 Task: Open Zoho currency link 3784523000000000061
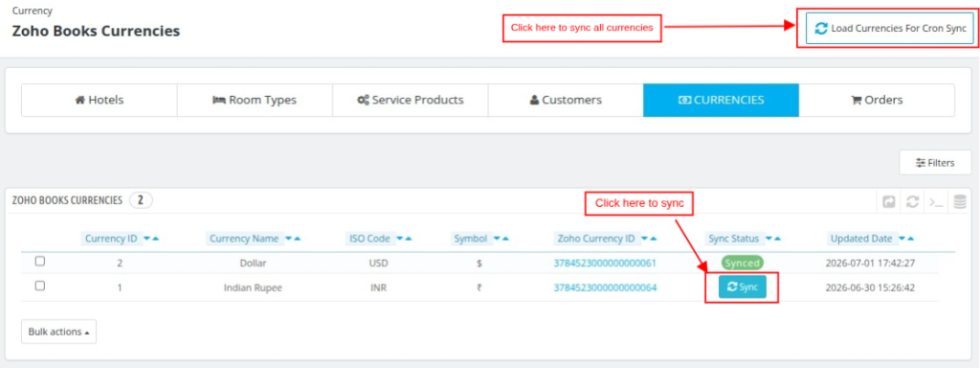(605, 264)
